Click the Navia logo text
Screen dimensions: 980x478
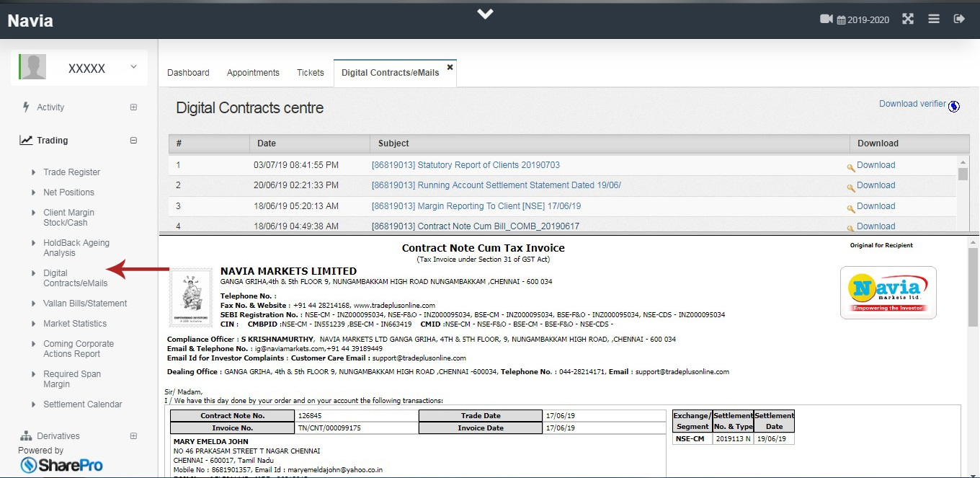[x=30, y=21]
